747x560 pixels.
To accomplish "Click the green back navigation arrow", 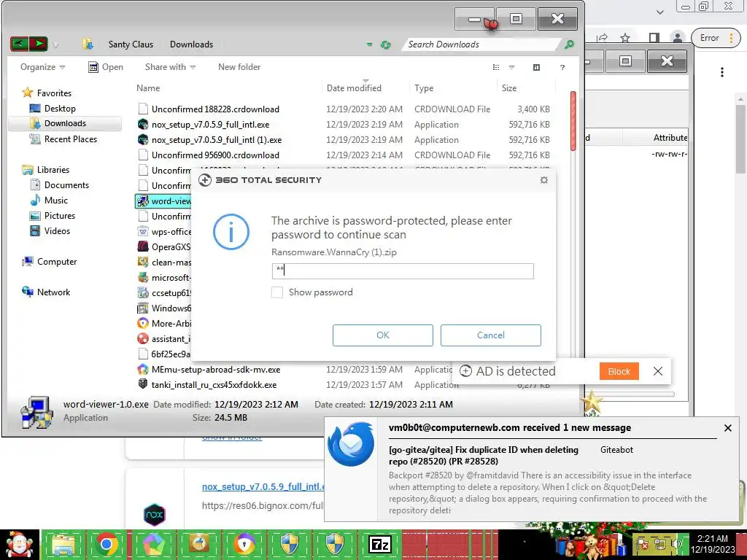I will pyautogui.click(x=20, y=44).
